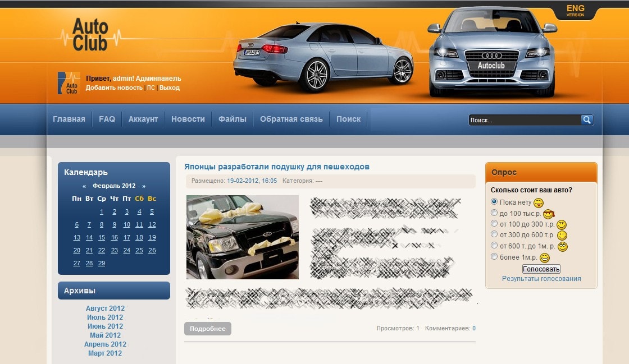Viewport: 629px width, 364px height.
Task: Open archive Июль 2012
Action: pyautogui.click(x=105, y=317)
